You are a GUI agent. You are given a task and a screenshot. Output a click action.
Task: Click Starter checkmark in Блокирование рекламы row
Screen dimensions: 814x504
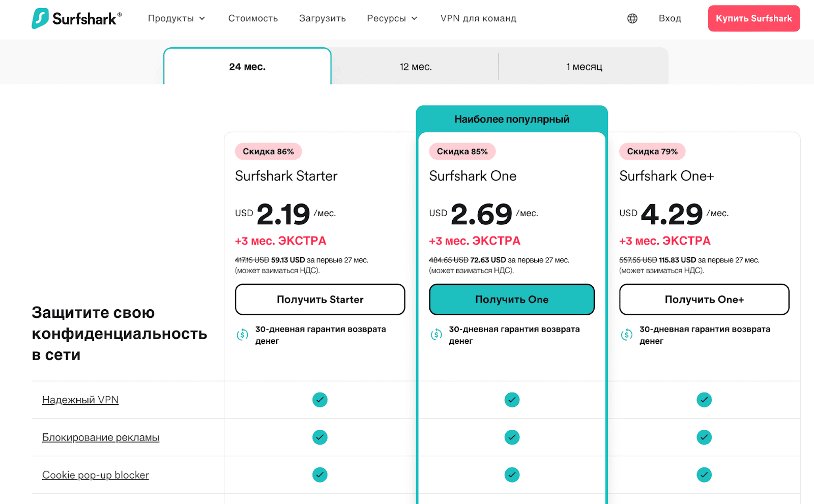coord(320,437)
